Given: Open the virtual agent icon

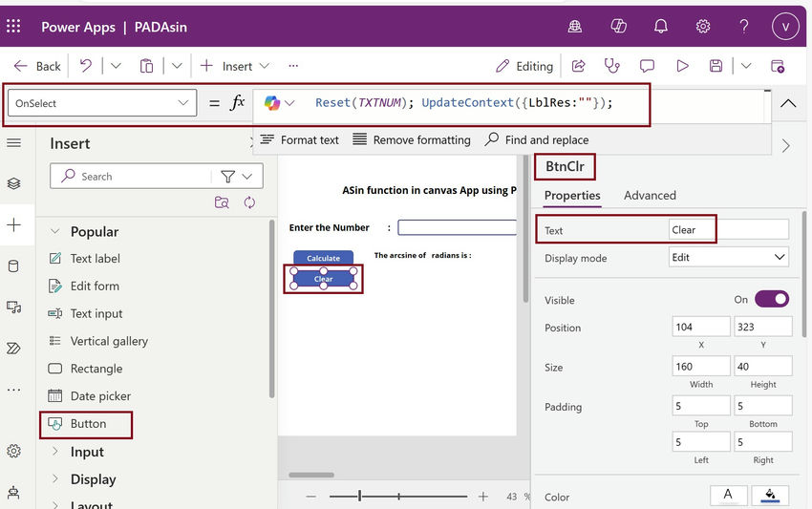Looking at the screenshot, I should [x=14, y=492].
